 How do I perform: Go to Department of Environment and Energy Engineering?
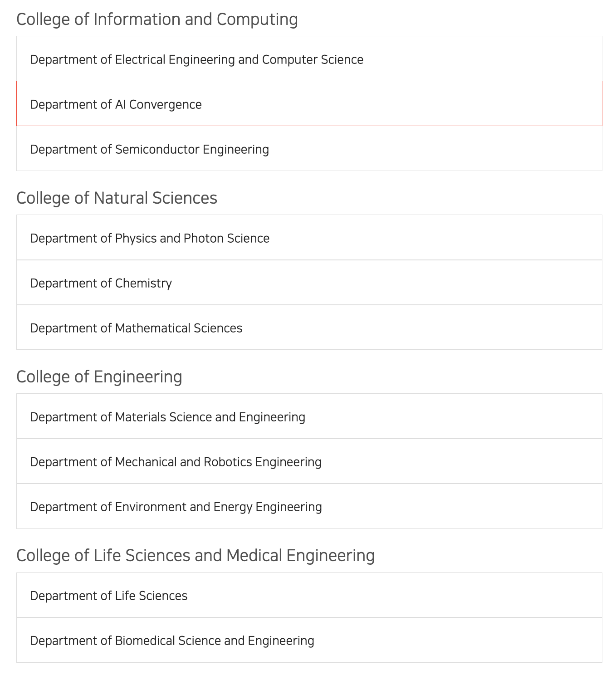point(176,507)
